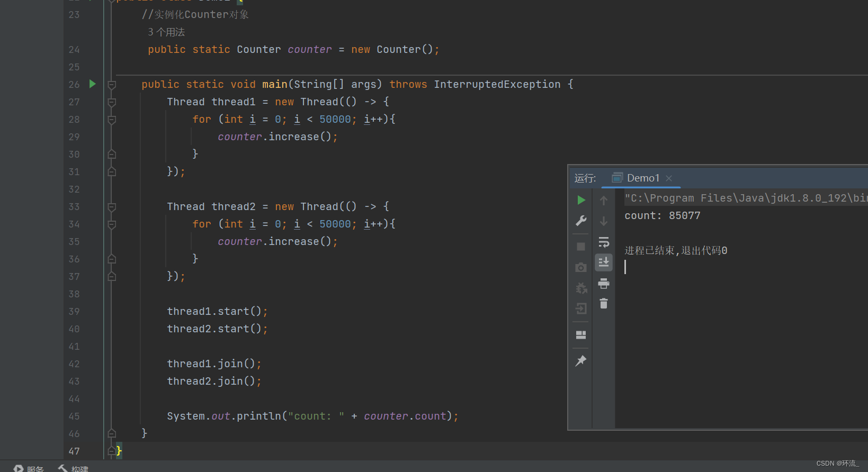Image resolution: width=868 pixels, height=472 pixels.
Task: Click 'thread2.join();' on line 43
Action: (214, 381)
